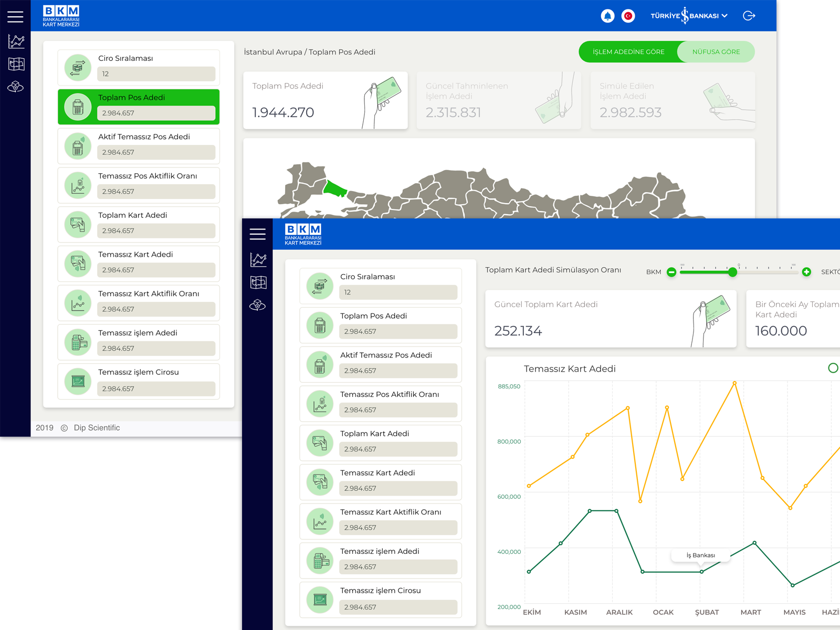This screenshot has width=840, height=630.
Task: Select Temassız Pos Aktiflik Oranı in back window
Action: 139,185
